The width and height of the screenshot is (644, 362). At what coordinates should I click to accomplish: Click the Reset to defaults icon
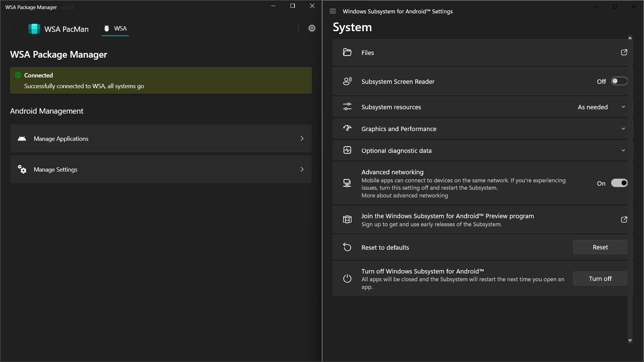pos(347,247)
